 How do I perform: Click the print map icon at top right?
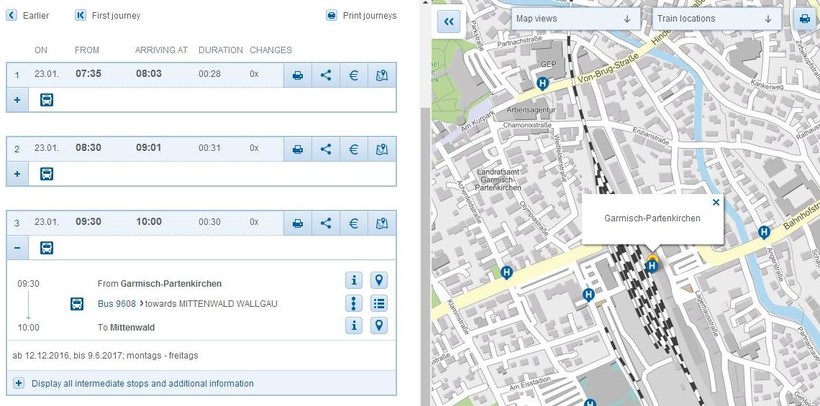tap(803, 19)
